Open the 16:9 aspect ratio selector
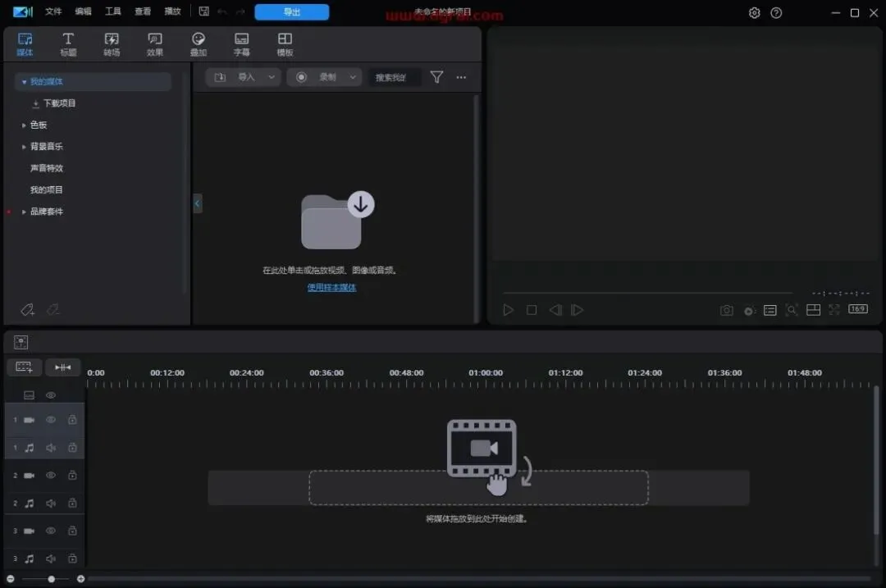The width and height of the screenshot is (886, 588). pos(858,309)
